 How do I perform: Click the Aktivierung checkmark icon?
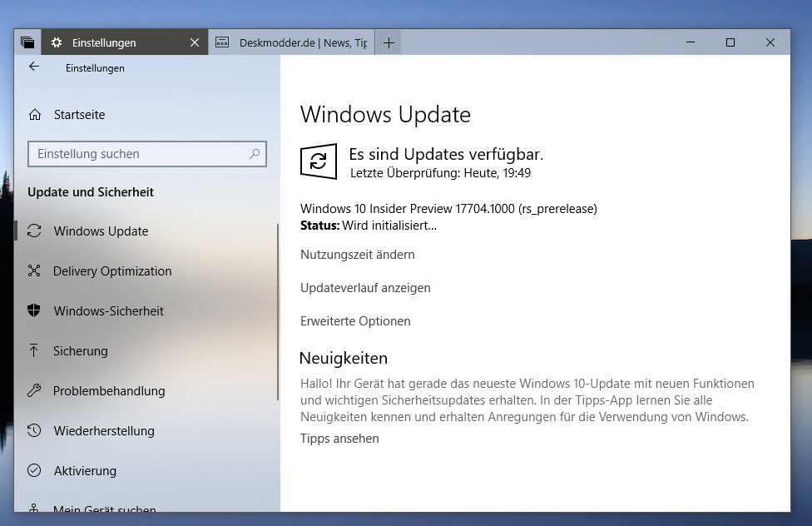tap(34, 470)
